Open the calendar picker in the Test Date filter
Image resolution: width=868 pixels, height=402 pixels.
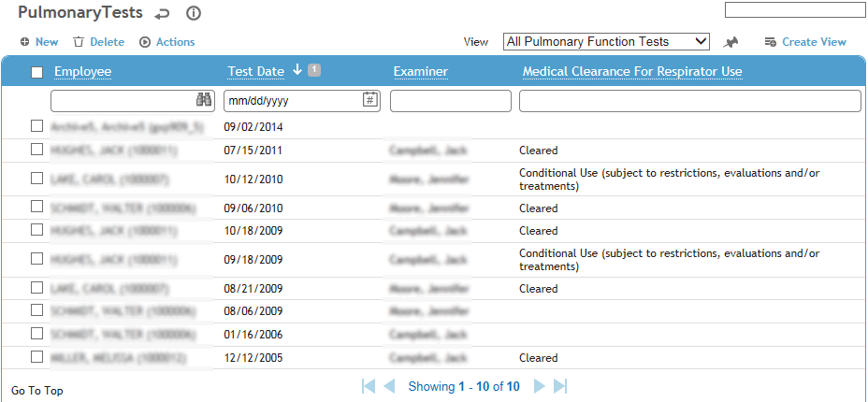tap(369, 100)
